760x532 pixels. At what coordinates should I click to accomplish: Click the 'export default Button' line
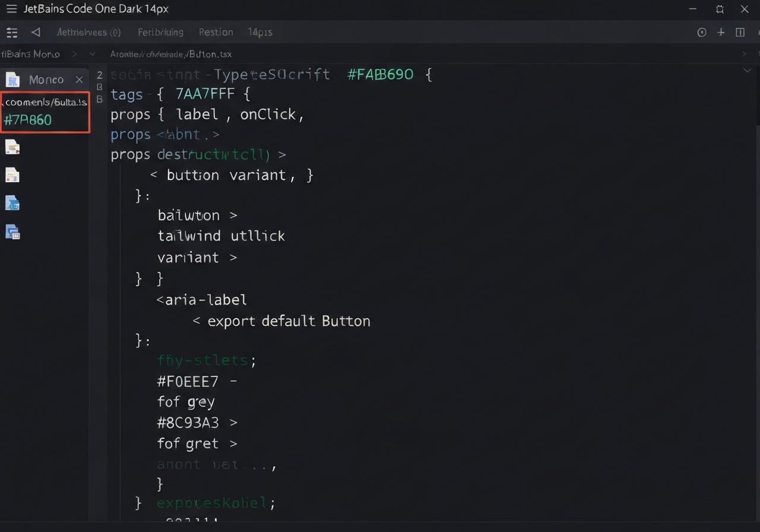click(289, 321)
